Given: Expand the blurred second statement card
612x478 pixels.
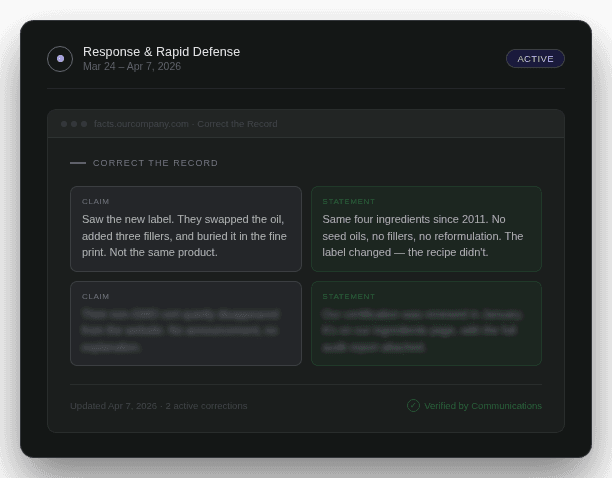Looking at the screenshot, I should click(x=426, y=330).
